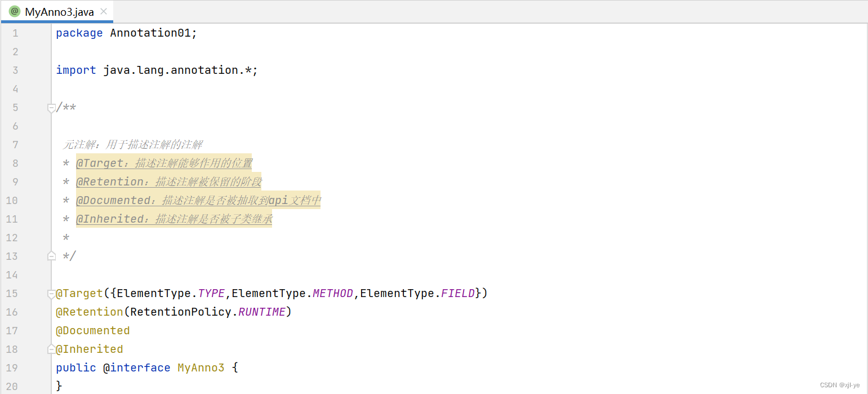This screenshot has width=868, height=394.
Task: Click the highlighted @Retention comment line 9
Action: 169,181
